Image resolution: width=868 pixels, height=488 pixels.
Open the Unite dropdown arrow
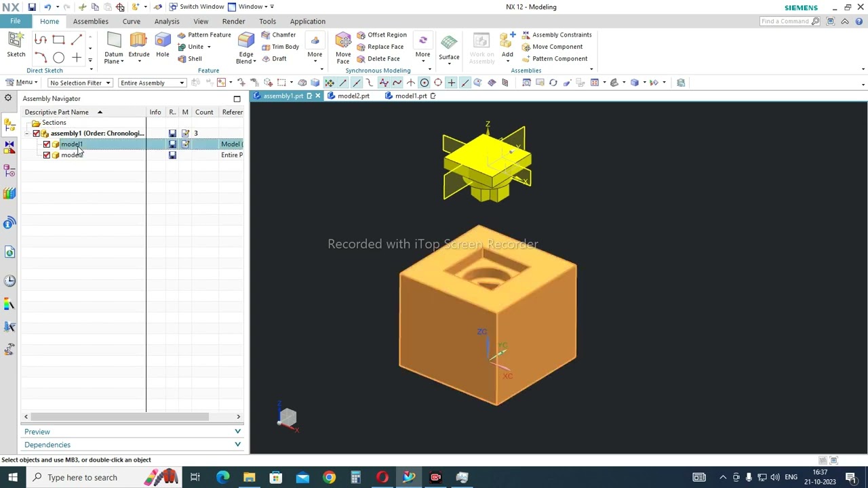[x=208, y=47]
